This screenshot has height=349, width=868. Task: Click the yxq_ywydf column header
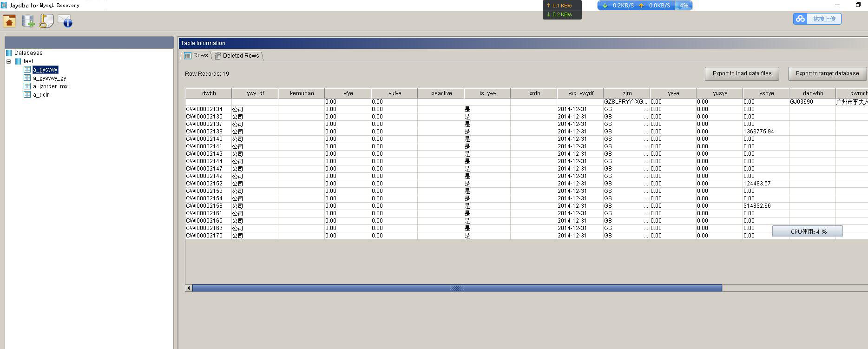(580, 93)
